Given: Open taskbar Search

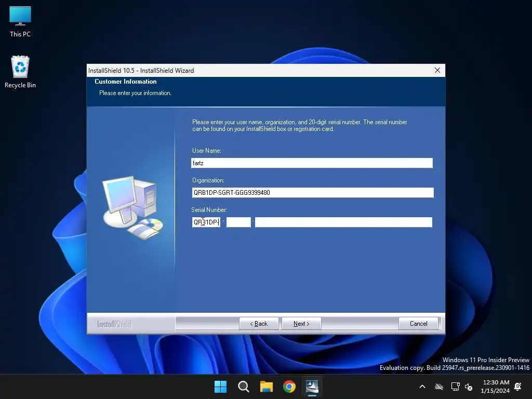Looking at the screenshot, I should pyautogui.click(x=243, y=387).
